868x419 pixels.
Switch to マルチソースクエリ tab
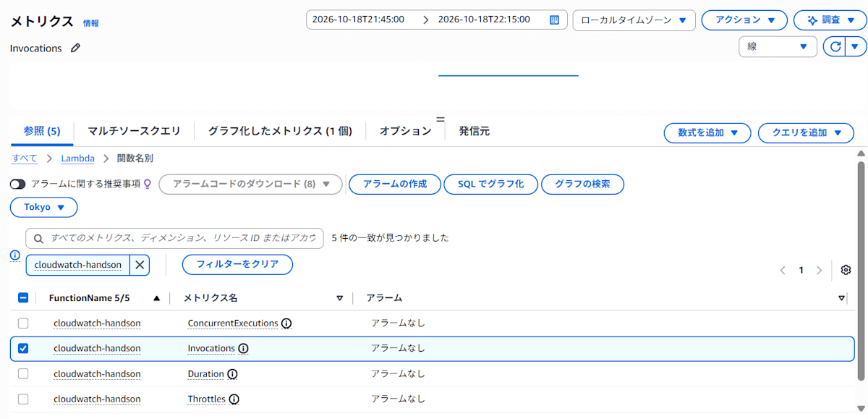pos(134,131)
